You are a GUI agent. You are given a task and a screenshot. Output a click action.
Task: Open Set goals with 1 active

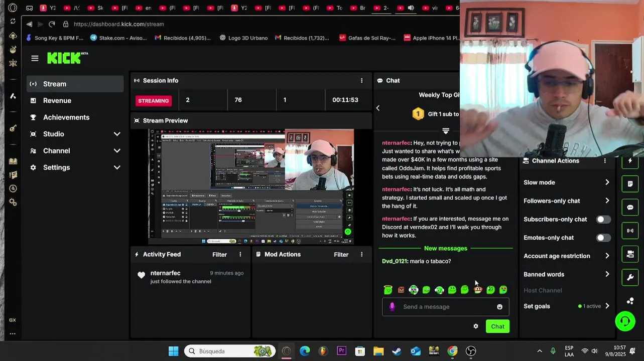coord(567,306)
